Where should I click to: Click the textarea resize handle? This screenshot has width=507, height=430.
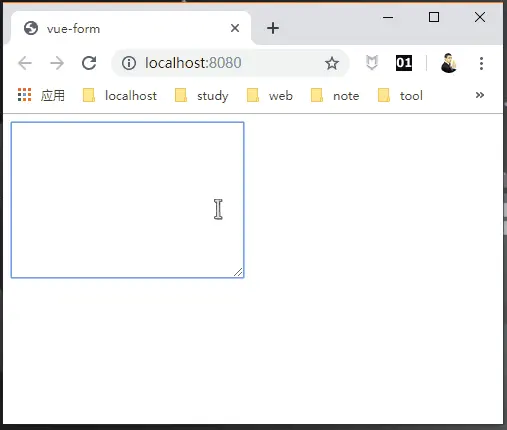click(238, 272)
